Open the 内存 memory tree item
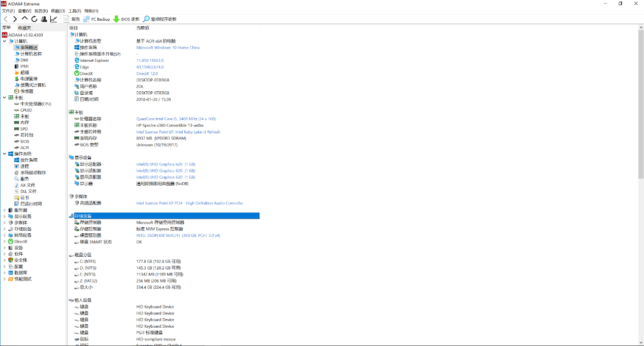Screen dimensions: 644x346 click(21, 122)
